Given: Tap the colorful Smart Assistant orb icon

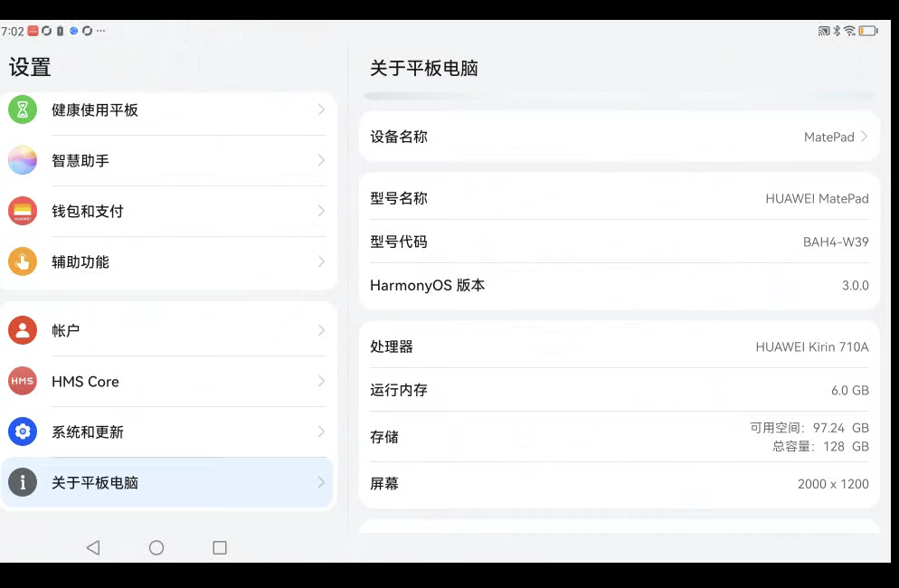Looking at the screenshot, I should [x=23, y=160].
